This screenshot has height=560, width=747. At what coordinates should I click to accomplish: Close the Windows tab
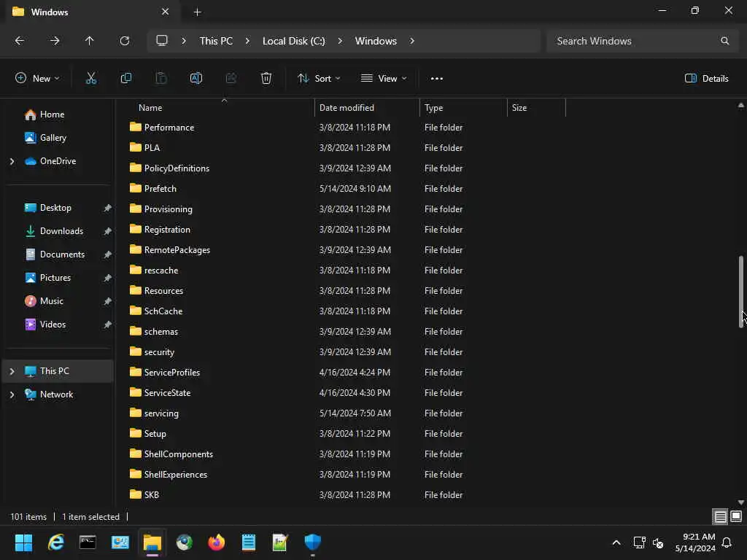coord(166,12)
